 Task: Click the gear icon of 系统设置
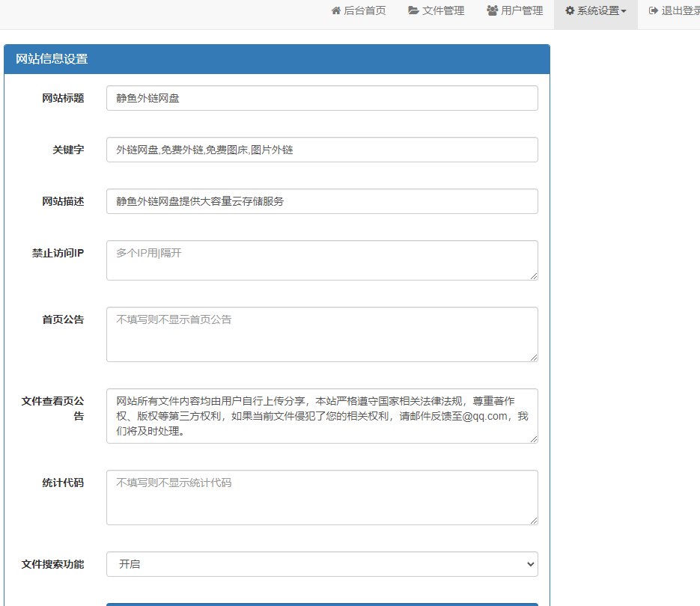pos(570,11)
